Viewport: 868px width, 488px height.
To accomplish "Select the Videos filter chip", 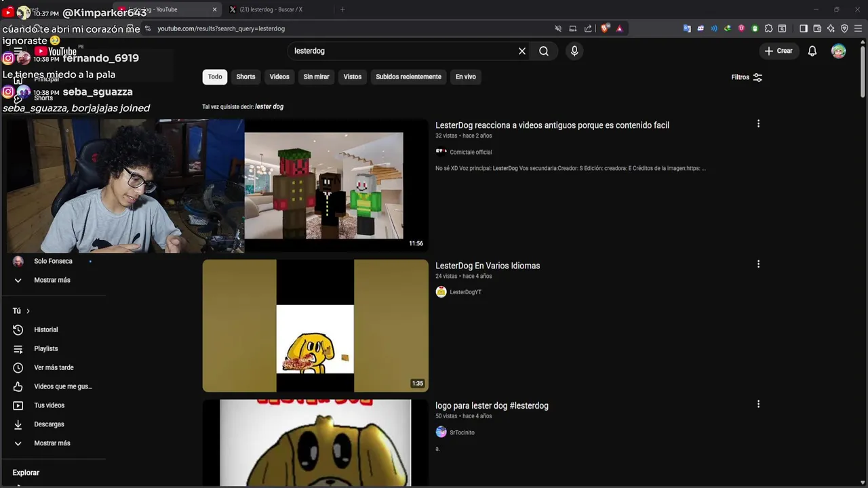I will pyautogui.click(x=279, y=77).
